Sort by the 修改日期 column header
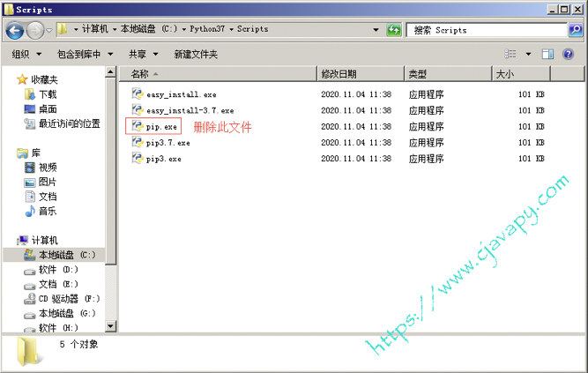588x373 pixels. click(x=361, y=74)
